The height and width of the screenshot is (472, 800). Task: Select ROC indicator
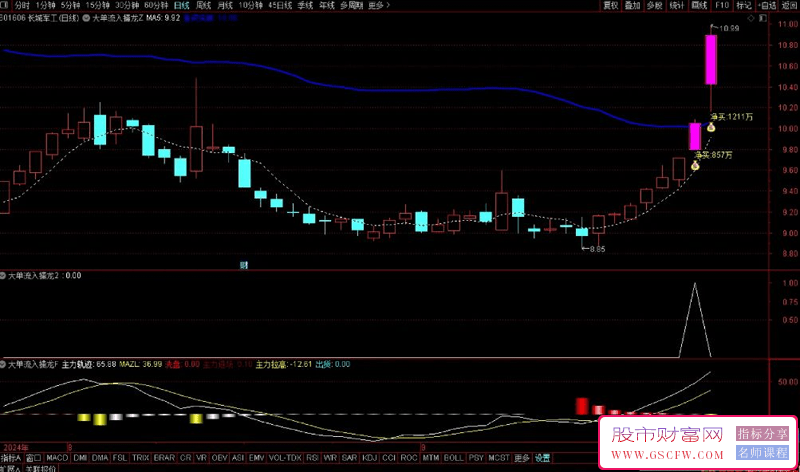(x=409, y=458)
